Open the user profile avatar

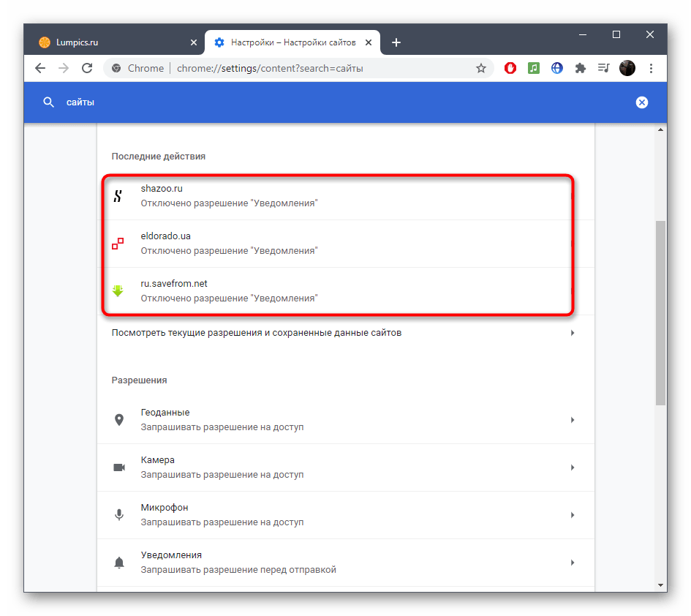tap(627, 68)
